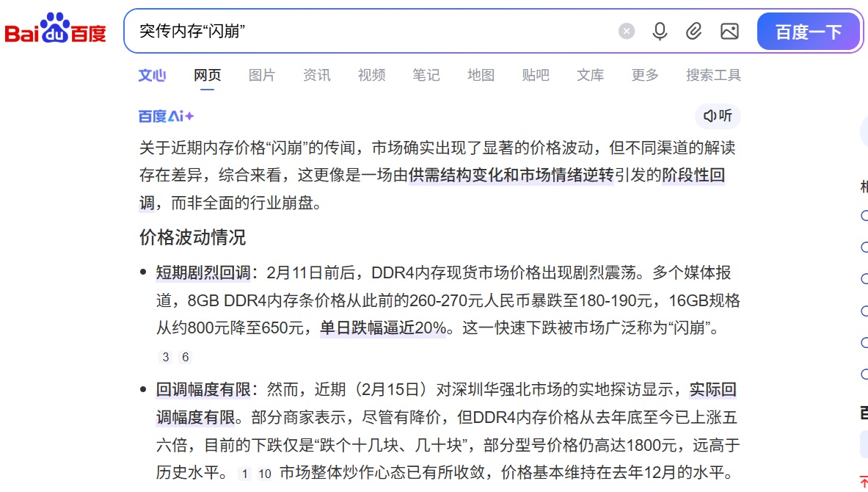Screen dimensions: 868x492
Task: Click highlighted text 单日跌幅逼近20%
Action: pos(383,328)
